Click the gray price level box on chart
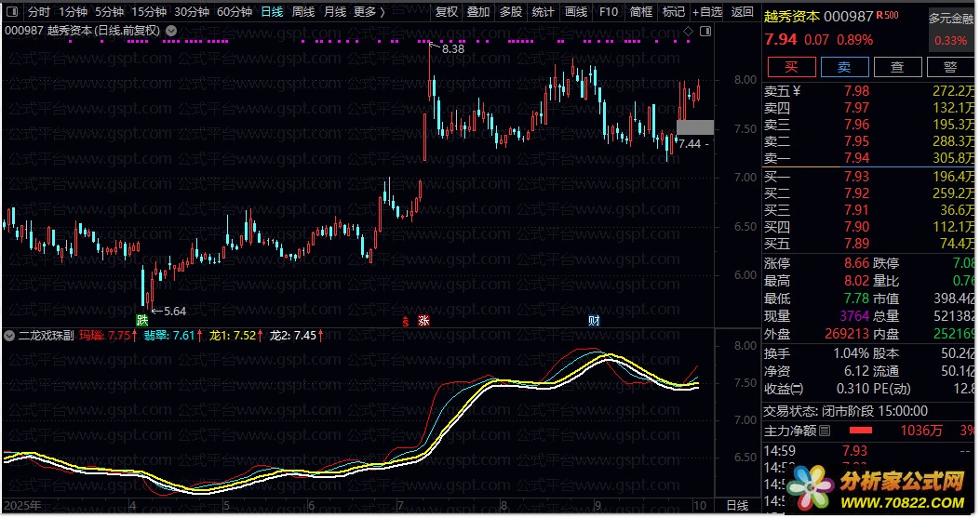 (695, 127)
